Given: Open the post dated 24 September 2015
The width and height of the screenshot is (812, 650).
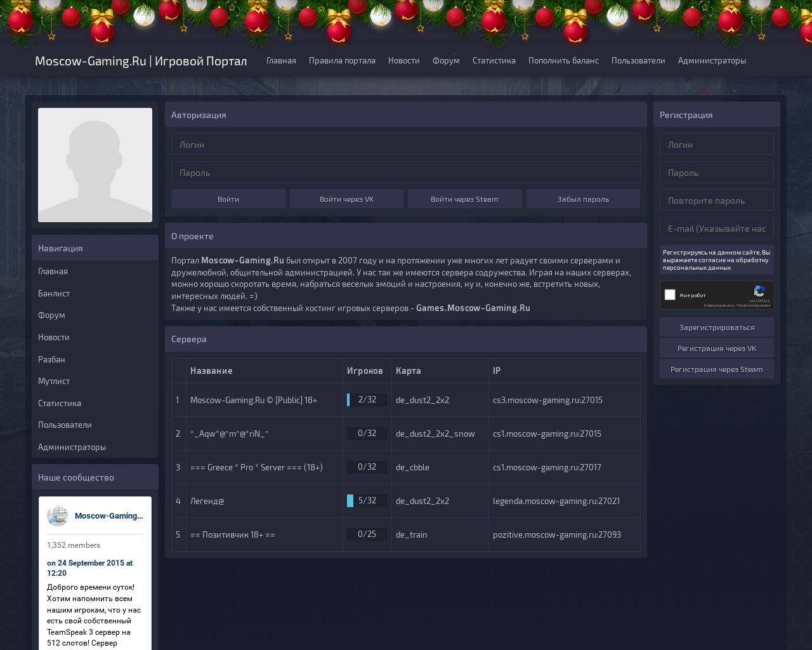Looking at the screenshot, I should click(x=89, y=567).
